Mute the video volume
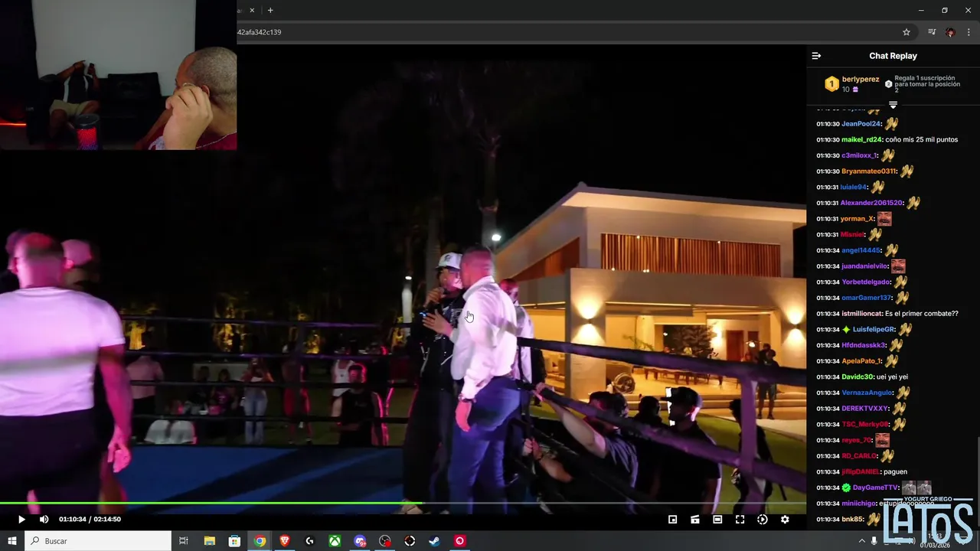Screen dimensions: 980x551 coord(44,519)
